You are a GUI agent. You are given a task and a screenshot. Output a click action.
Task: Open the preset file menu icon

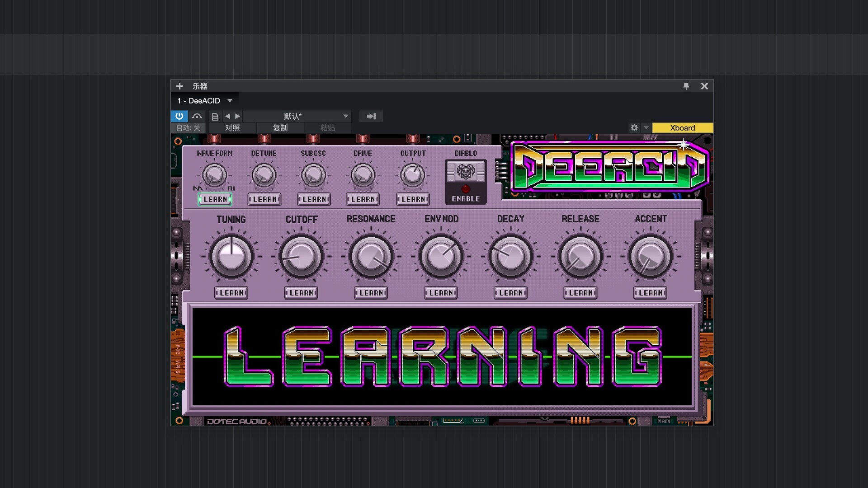pyautogui.click(x=215, y=117)
